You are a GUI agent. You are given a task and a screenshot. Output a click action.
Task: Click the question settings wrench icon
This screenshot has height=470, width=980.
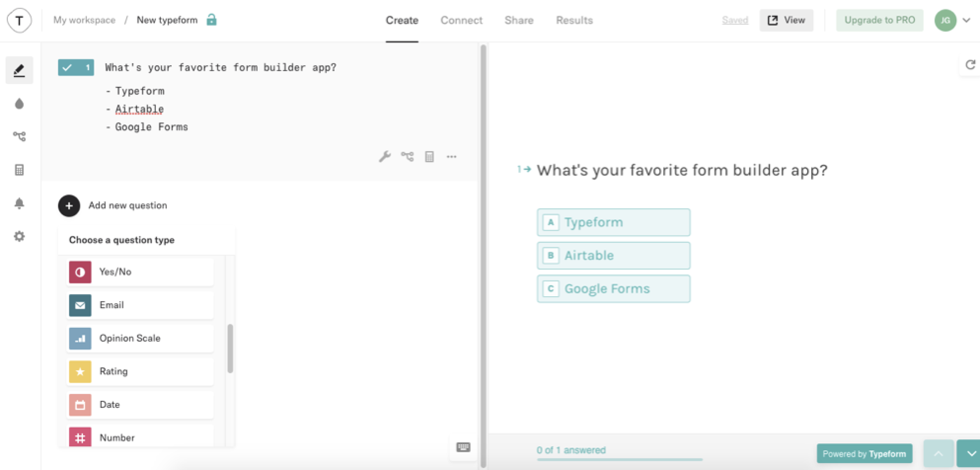click(x=384, y=157)
